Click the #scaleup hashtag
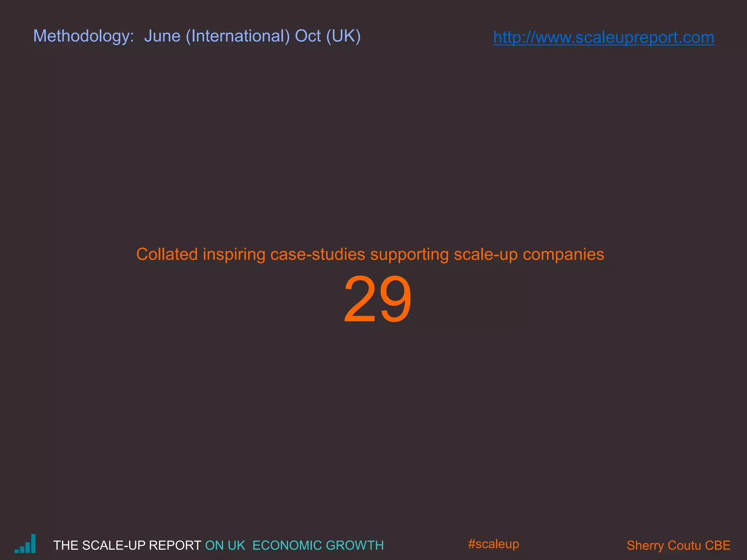 click(494, 544)
